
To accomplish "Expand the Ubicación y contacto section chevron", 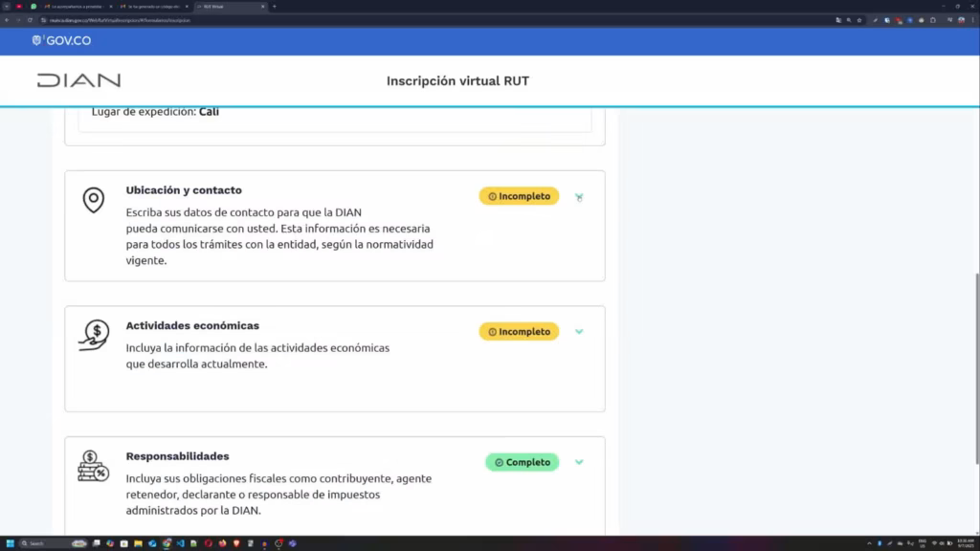I will click(x=579, y=197).
